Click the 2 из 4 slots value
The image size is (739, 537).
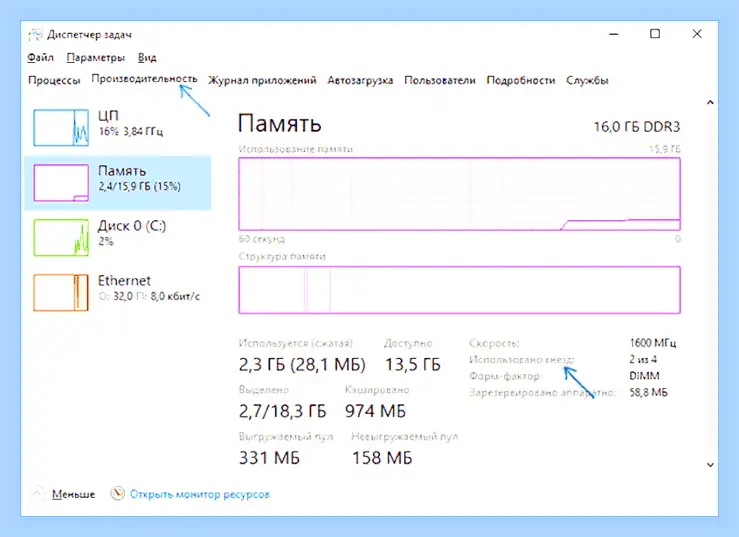[x=643, y=359]
